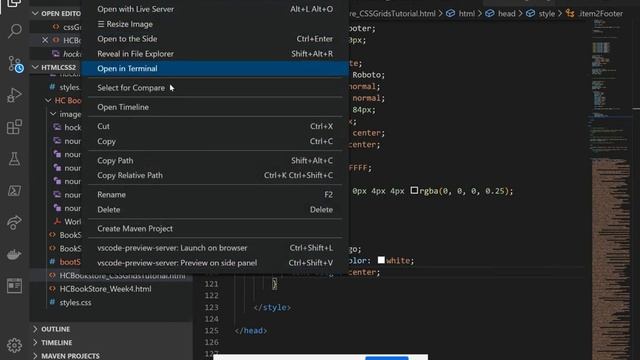Open the white color swatch picker

381,260
